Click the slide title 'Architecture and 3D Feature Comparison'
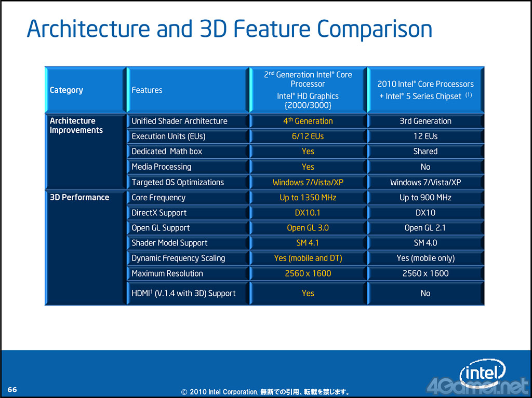The width and height of the screenshot is (532, 398). [x=229, y=29]
